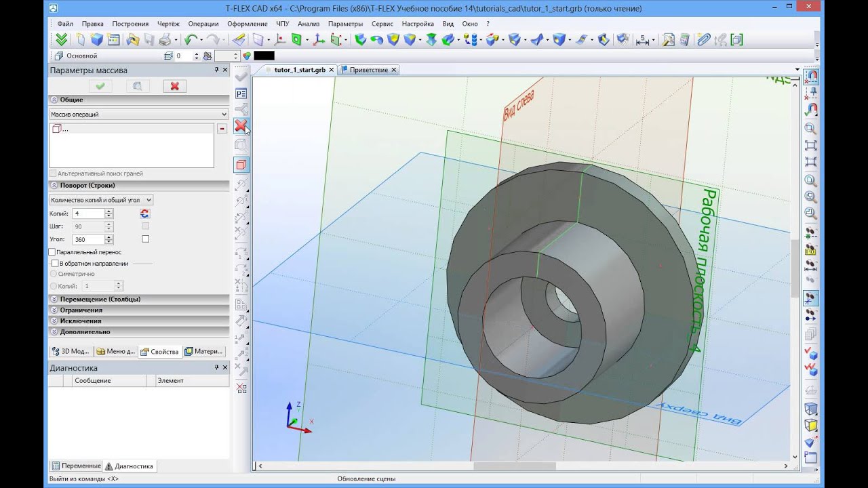
Task: Open the Массив операций dropdown
Action: tap(138, 114)
